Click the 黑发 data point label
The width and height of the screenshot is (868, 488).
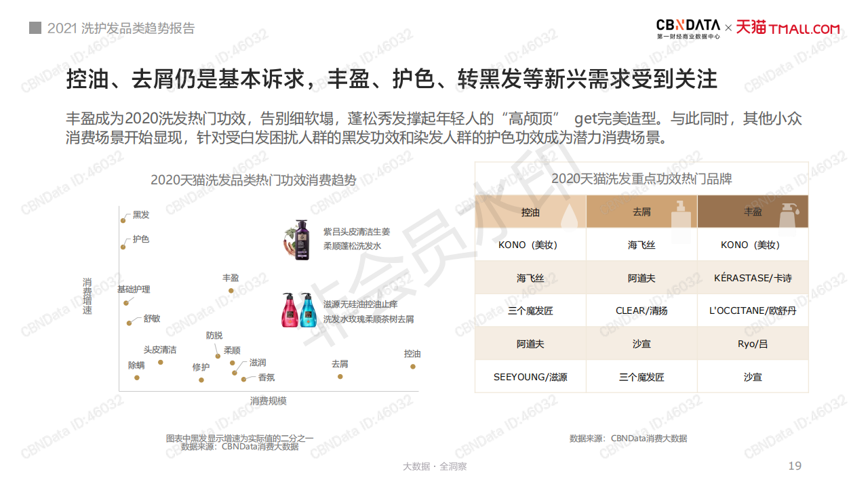[141, 215]
